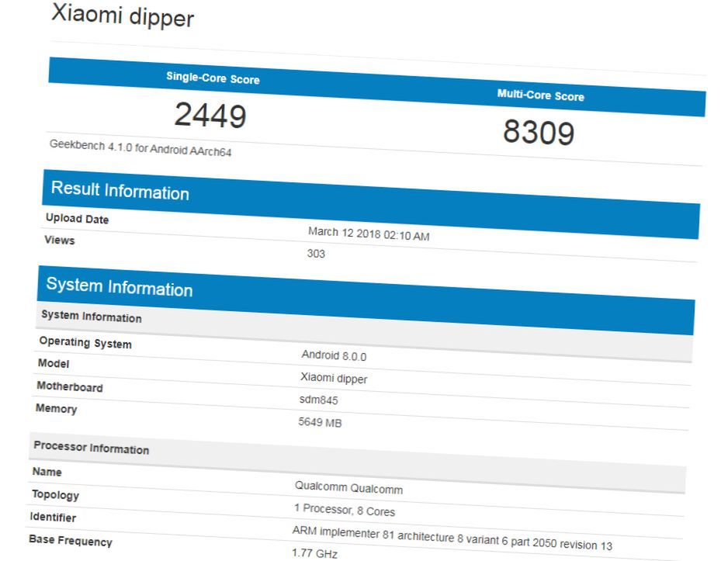728x561 pixels.
Task: Select the 'sdm845' motherboard value
Action: [x=318, y=400]
